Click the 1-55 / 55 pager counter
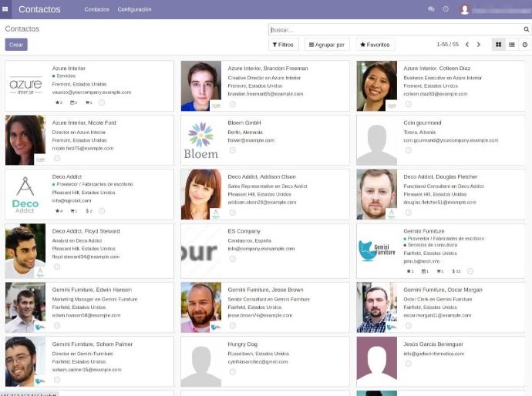The height and width of the screenshot is (396, 532). [447, 45]
